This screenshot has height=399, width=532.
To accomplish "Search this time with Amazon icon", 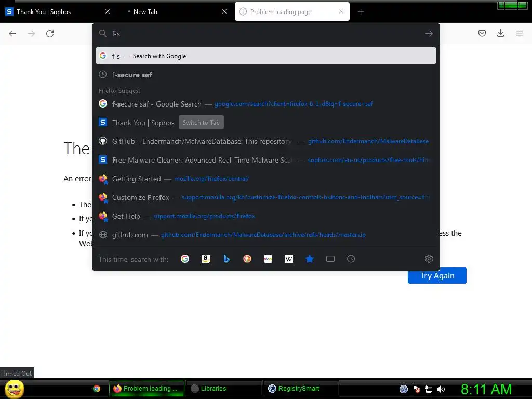I will (x=206, y=259).
